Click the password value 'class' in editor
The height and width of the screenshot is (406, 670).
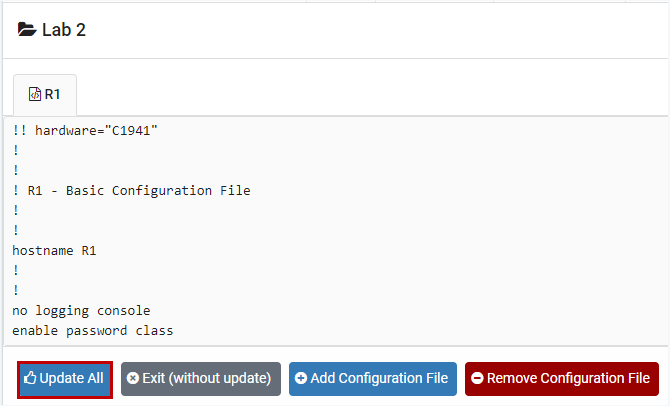point(153,330)
